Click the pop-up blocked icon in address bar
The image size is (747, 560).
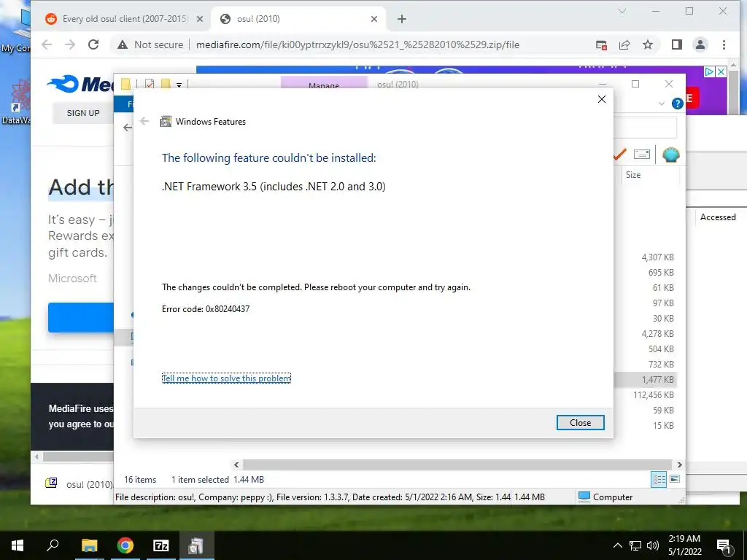tap(601, 44)
